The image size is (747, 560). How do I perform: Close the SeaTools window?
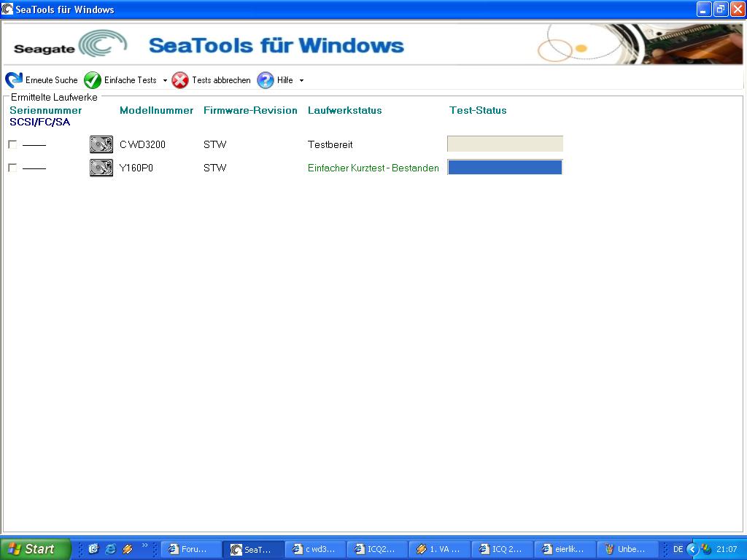(738, 9)
